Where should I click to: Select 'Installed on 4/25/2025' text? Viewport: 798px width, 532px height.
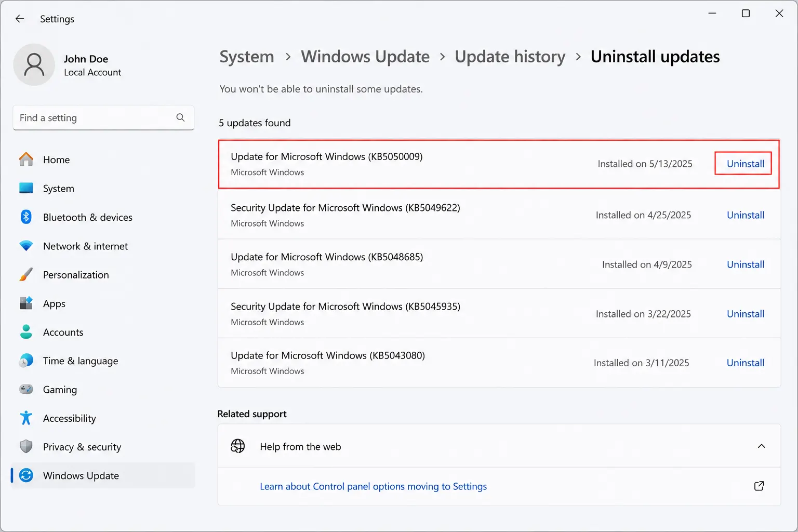click(x=643, y=215)
